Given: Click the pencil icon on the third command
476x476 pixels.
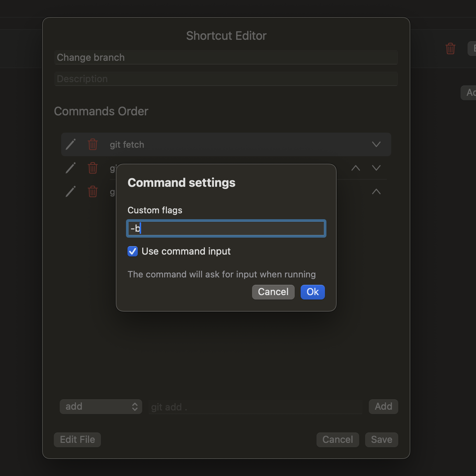Looking at the screenshot, I should click(70, 192).
